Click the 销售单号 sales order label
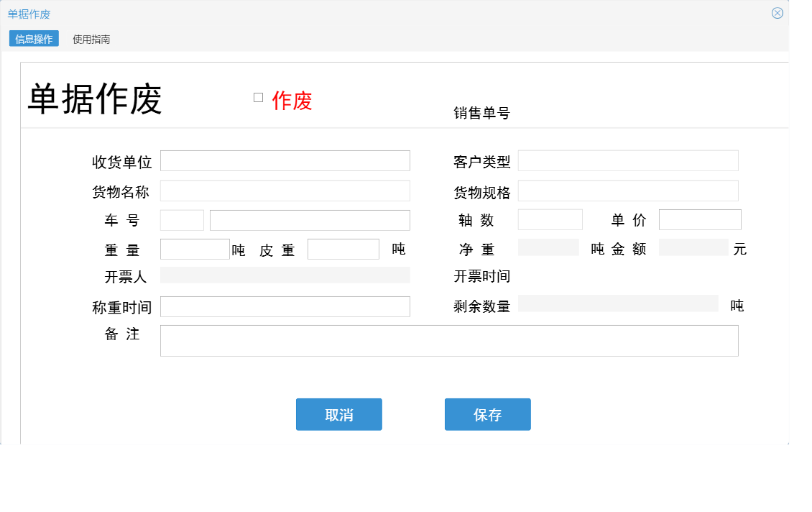The width and height of the screenshot is (812, 512). point(481,113)
